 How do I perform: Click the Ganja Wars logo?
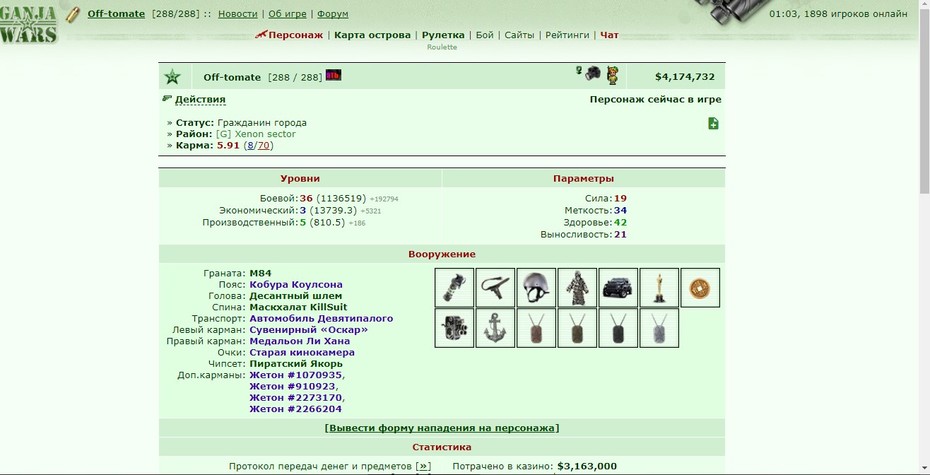click(x=28, y=25)
